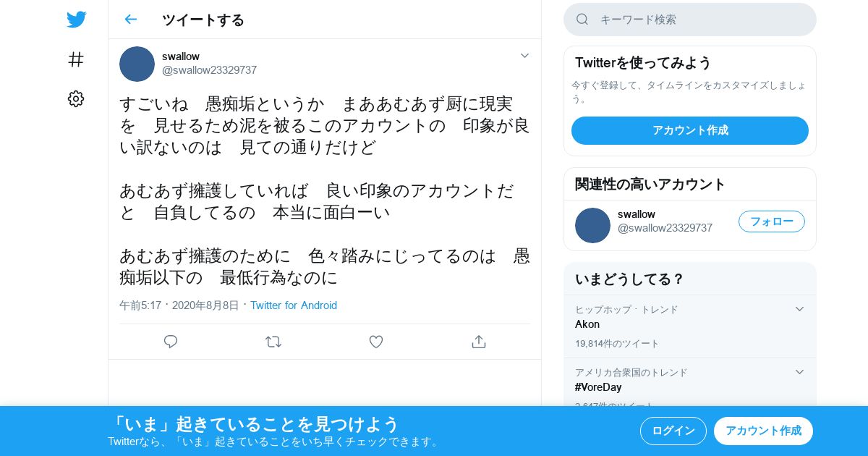Open the Twitter for Android link

(294, 305)
